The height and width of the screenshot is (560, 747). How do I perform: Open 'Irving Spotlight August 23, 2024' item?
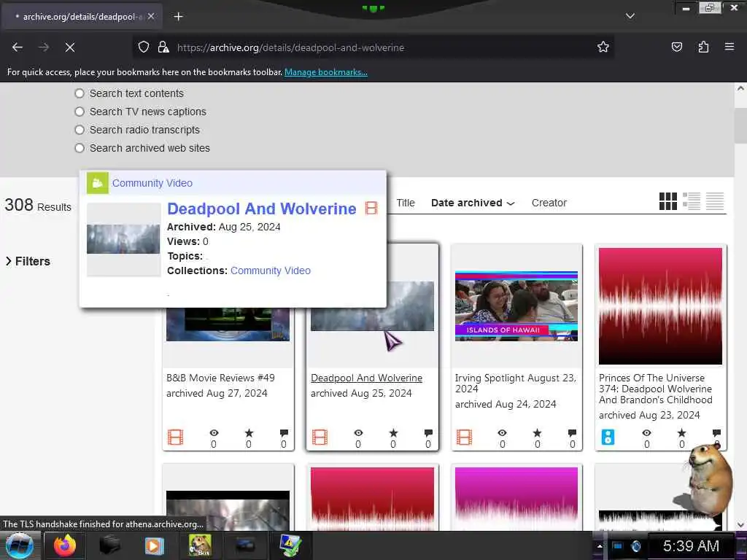(516, 384)
